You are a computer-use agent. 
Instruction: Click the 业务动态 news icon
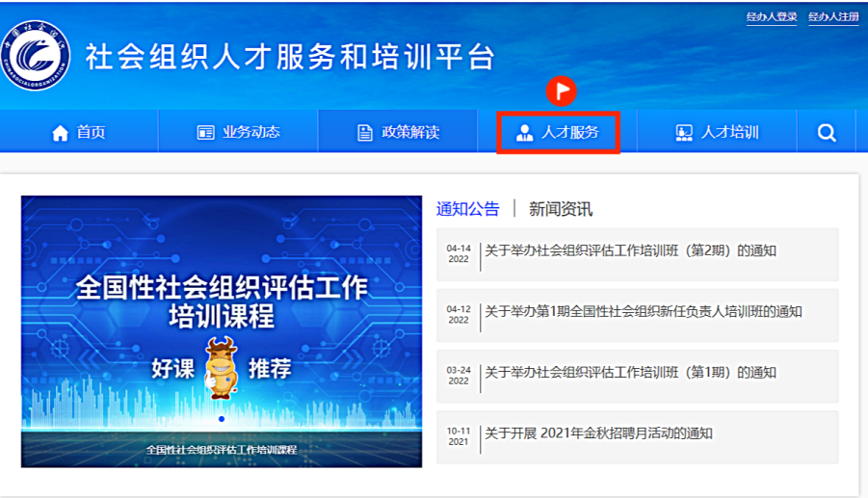pos(205,133)
